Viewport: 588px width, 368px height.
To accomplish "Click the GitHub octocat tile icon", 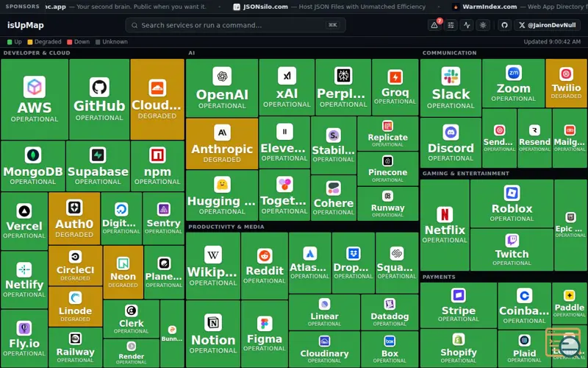I will [x=99, y=87].
